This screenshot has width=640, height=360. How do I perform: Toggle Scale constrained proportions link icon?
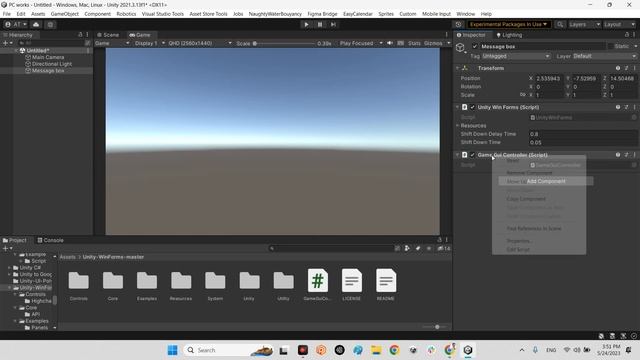tap(522, 95)
